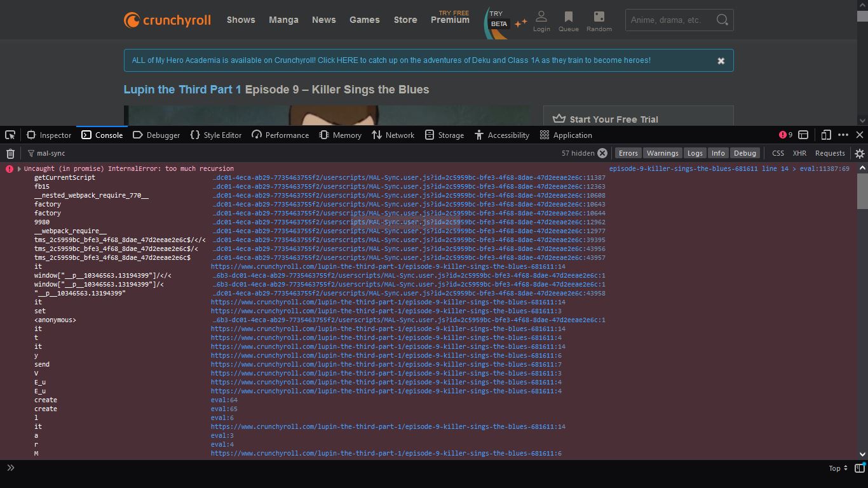Click the crown icon beside Start Your Free Trial
This screenshot has height=488, width=868.
pos(559,119)
